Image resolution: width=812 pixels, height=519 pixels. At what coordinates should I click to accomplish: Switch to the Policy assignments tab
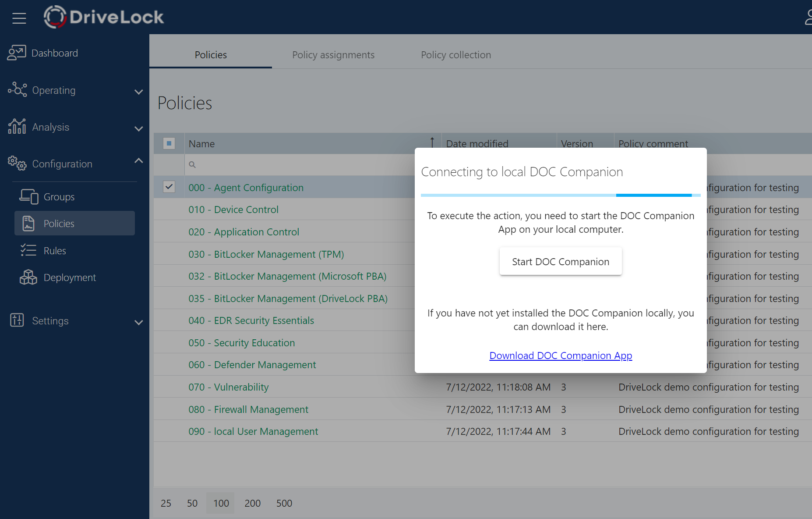click(333, 55)
